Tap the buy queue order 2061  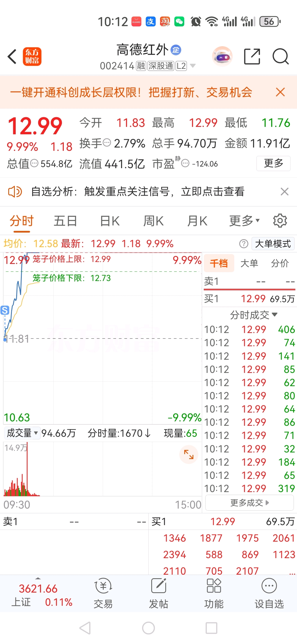284,538
